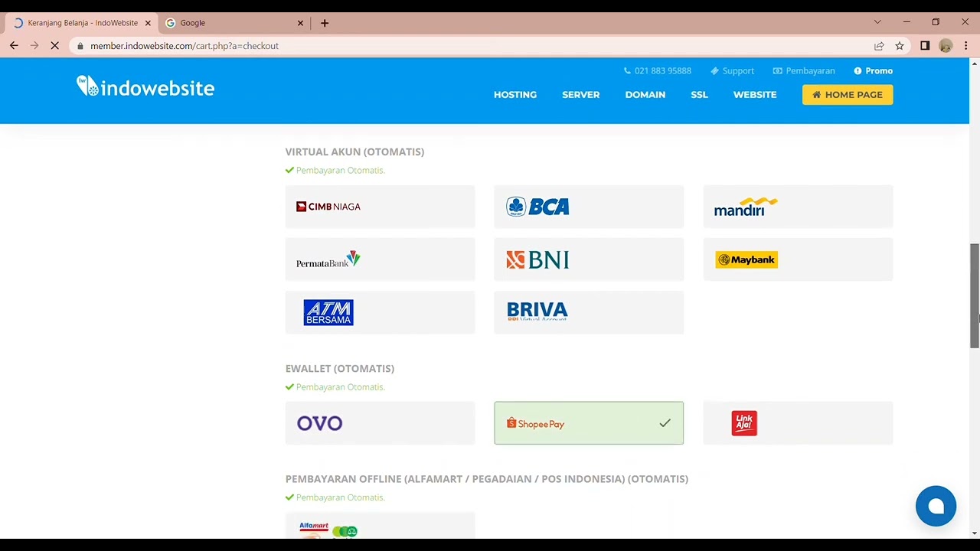The image size is (980, 551).
Task: Choose BRIVA virtual account payment
Action: (x=589, y=312)
